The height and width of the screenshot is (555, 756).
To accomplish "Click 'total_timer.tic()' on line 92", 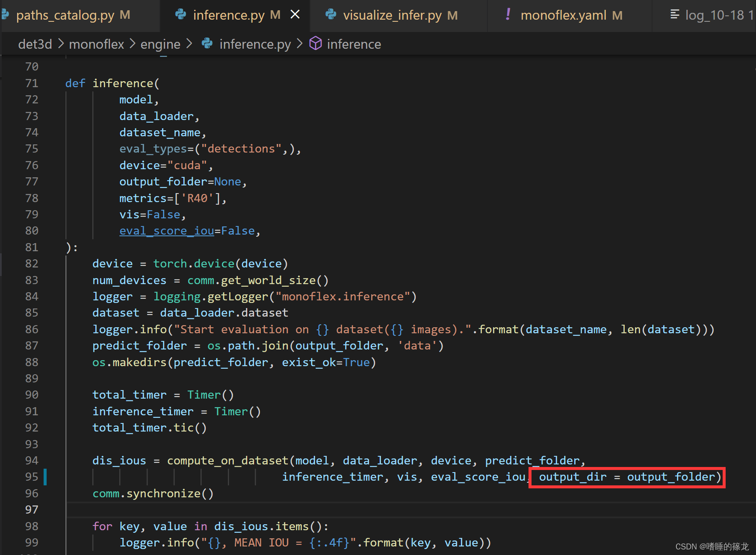I will [150, 428].
